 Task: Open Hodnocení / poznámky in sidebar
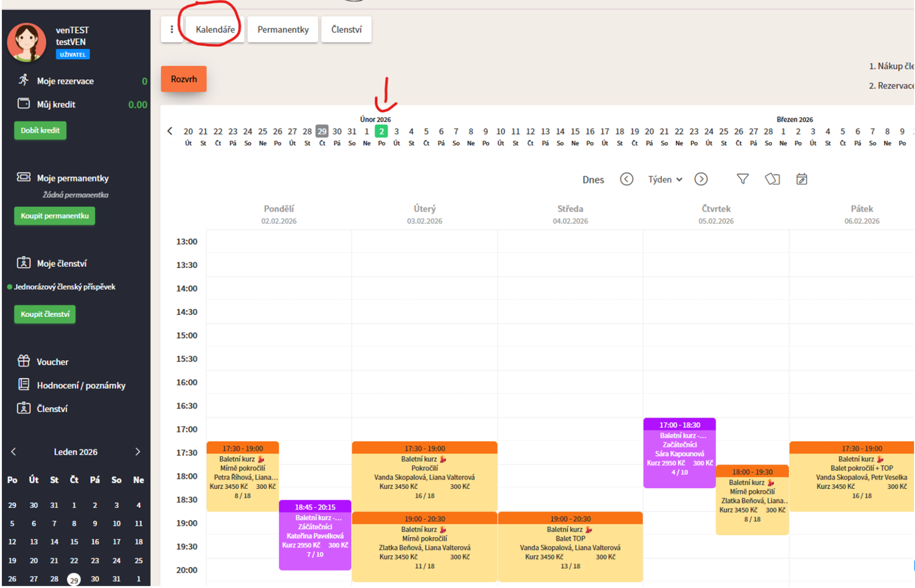click(x=81, y=385)
